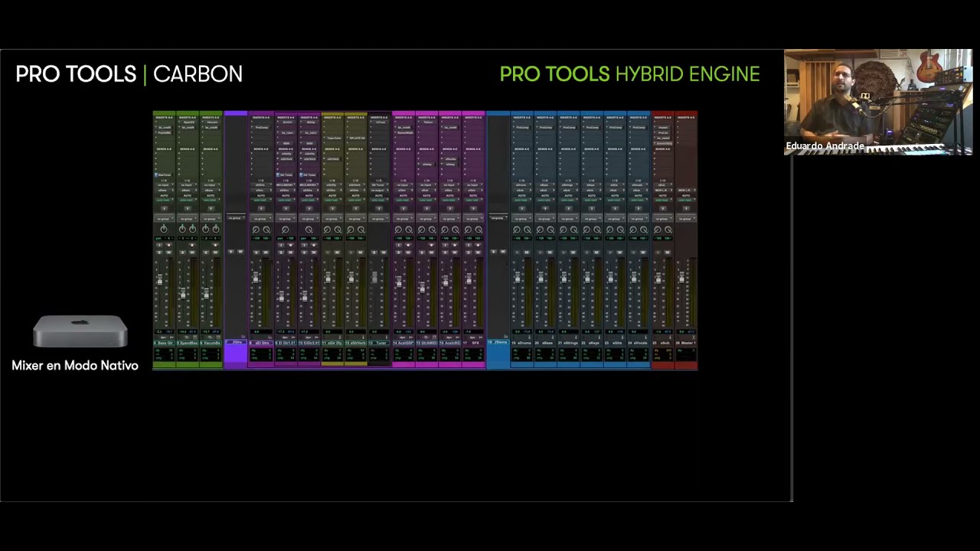Open Xpand!2 insert on XpandBss track
Image resolution: width=980 pixels, height=551 pixels.
point(188,122)
